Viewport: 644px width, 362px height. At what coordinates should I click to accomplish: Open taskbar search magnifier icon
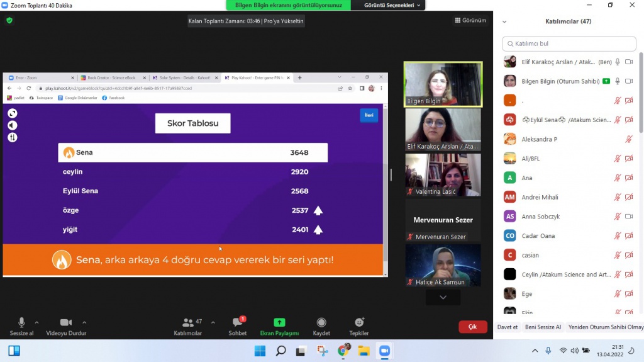(281, 351)
